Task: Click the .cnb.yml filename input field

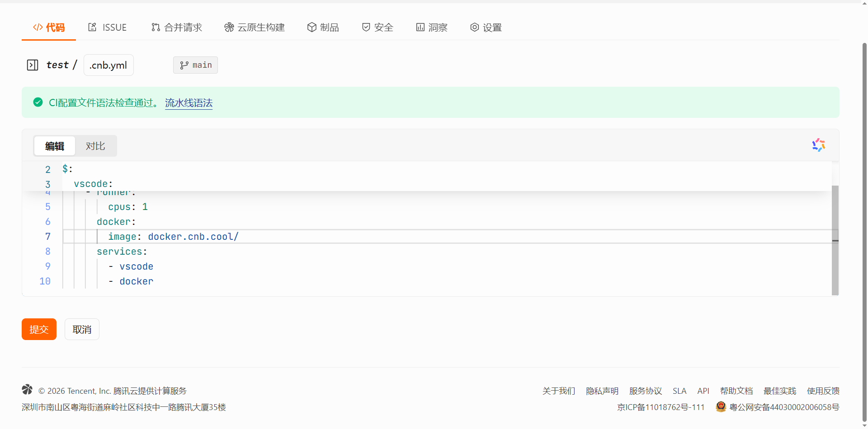Action: pyautogui.click(x=108, y=65)
